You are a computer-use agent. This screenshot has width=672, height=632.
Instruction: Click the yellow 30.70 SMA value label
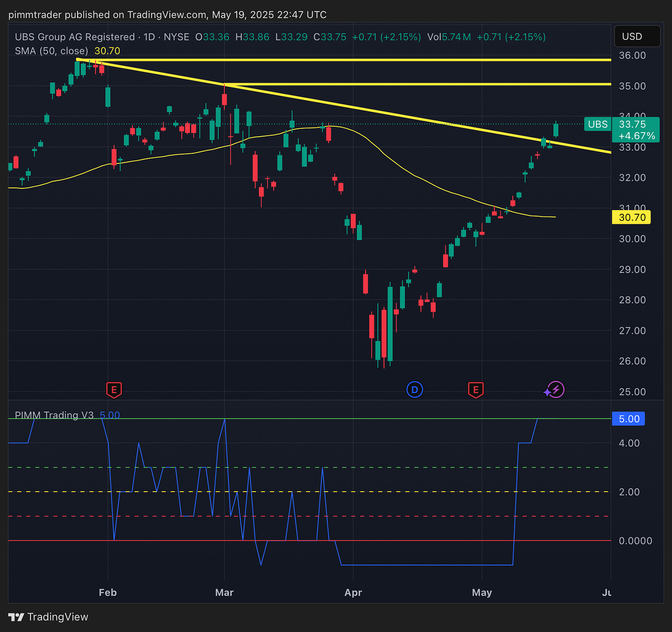coord(631,217)
